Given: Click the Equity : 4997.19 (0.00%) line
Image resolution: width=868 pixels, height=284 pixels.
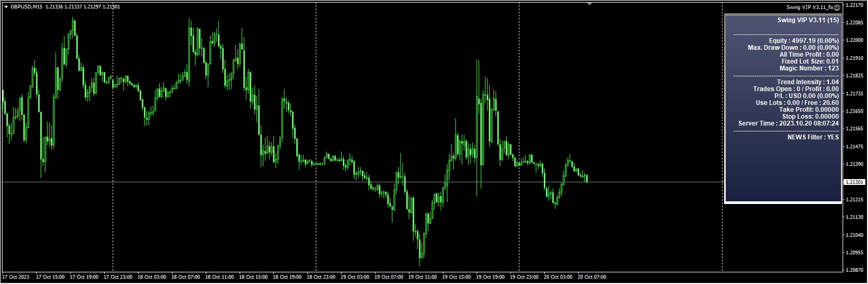Looking at the screenshot, I should 803,41.
